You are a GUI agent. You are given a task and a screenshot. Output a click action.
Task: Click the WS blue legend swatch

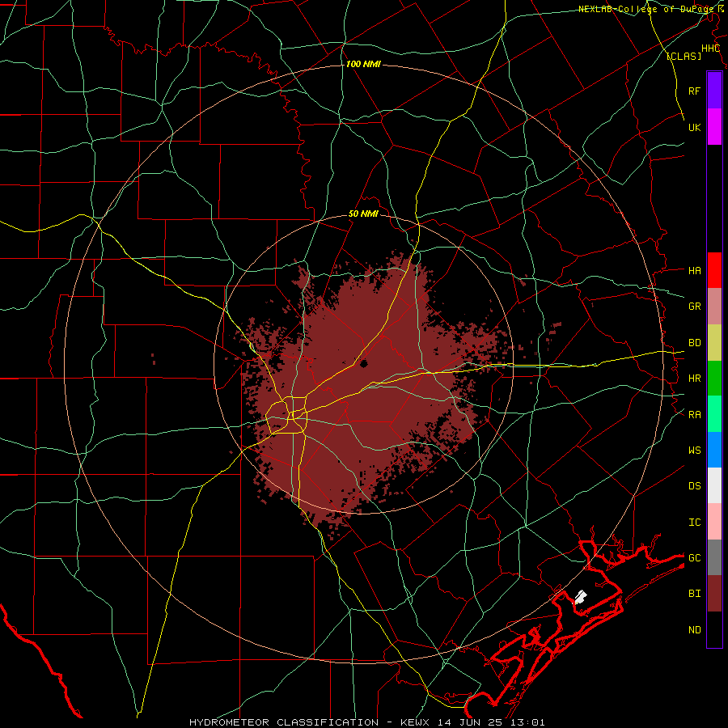[714, 450]
